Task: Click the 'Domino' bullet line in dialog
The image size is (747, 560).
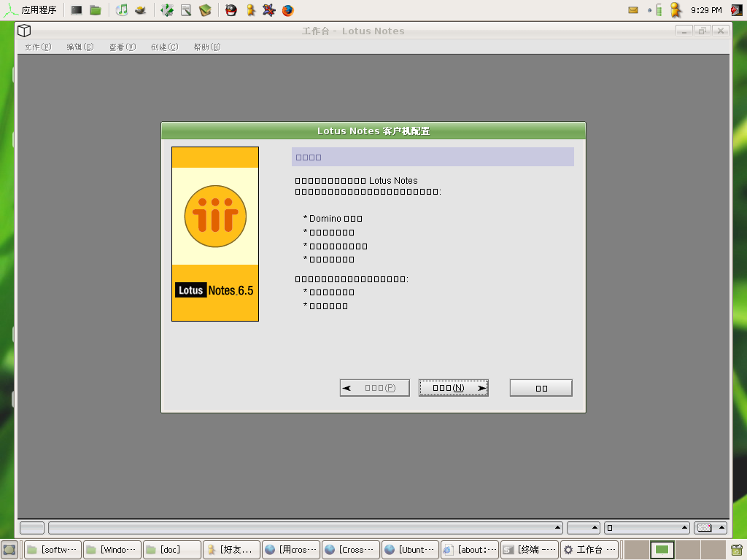Action: 333,219
